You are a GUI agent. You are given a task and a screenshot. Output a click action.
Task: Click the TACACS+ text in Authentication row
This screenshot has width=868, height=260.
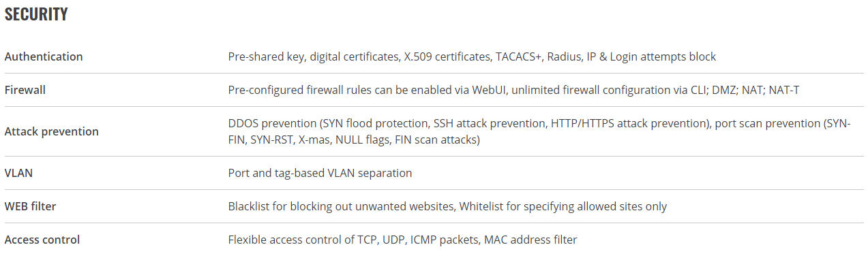(518, 56)
